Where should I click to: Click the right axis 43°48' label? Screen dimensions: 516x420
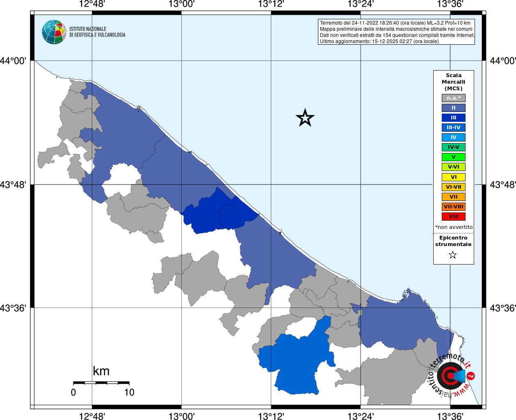pos(503,185)
